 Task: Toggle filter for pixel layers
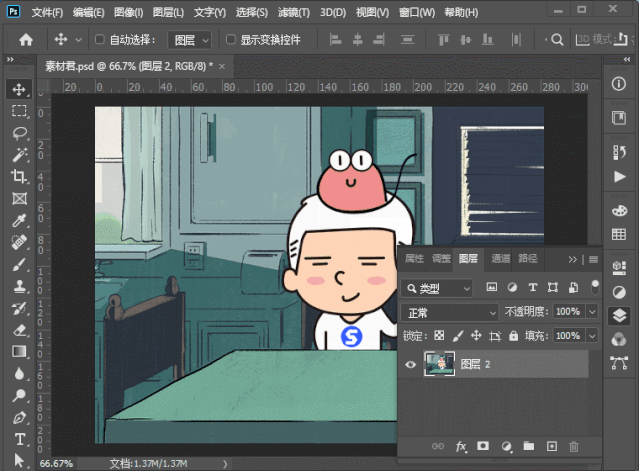(x=492, y=287)
